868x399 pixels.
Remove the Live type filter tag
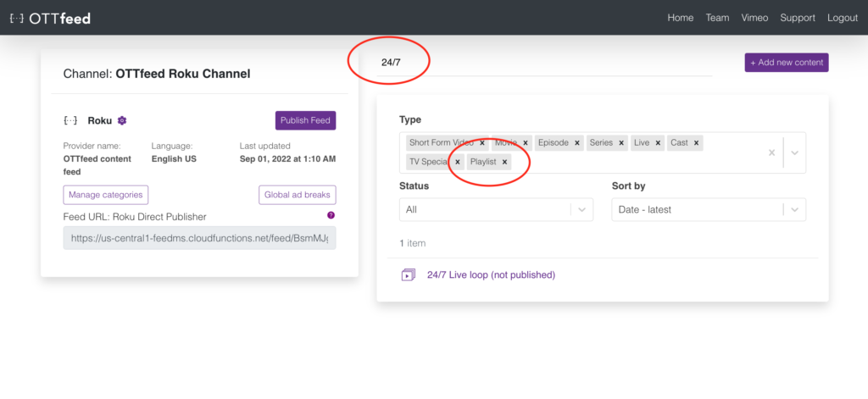[658, 143]
